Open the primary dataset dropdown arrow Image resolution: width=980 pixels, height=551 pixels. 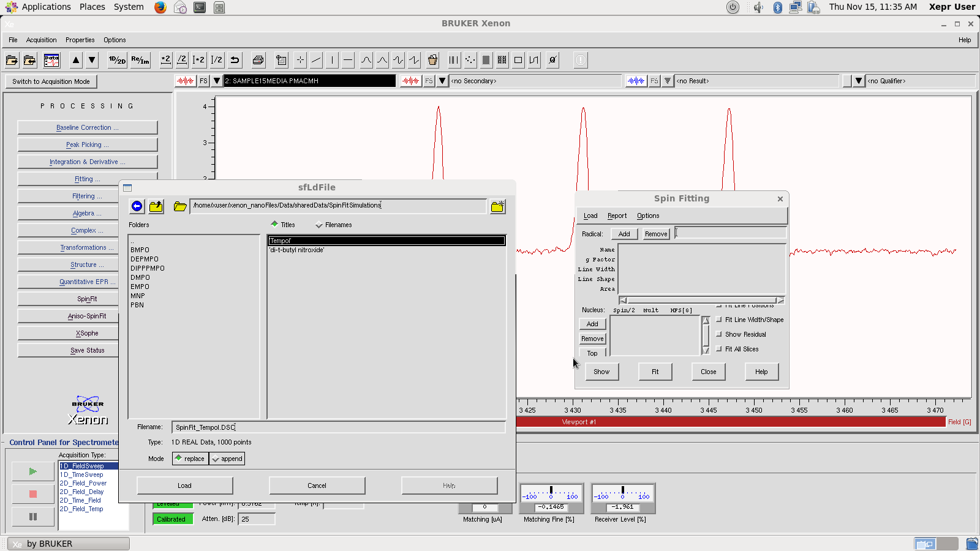click(x=217, y=81)
